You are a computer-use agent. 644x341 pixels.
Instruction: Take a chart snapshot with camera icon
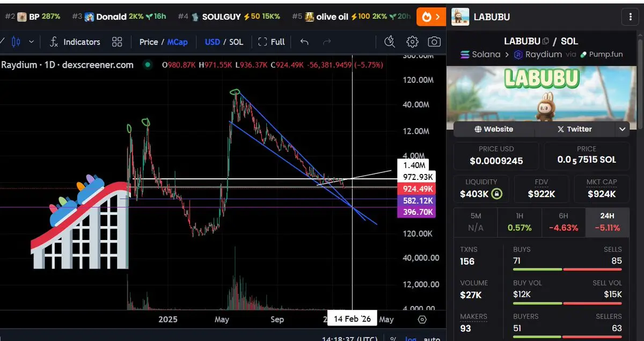[x=434, y=41]
